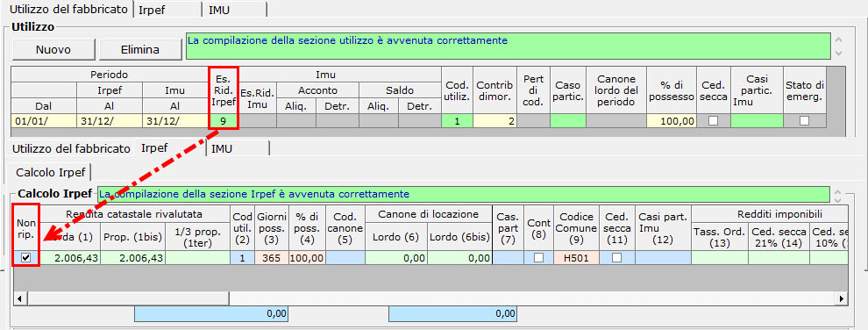868x330 pixels.
Task: Click the horizontal scrollbar left arrow
Action: (x=20, y=298)
